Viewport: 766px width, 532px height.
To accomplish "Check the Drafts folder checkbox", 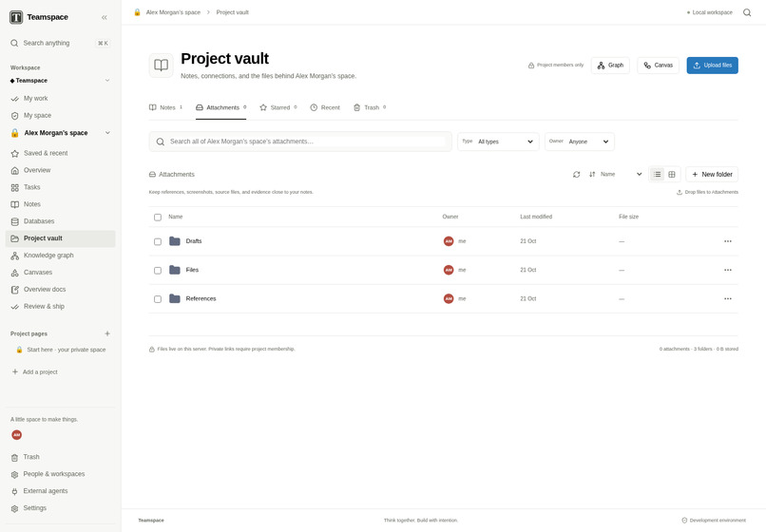I will (158, 242).
